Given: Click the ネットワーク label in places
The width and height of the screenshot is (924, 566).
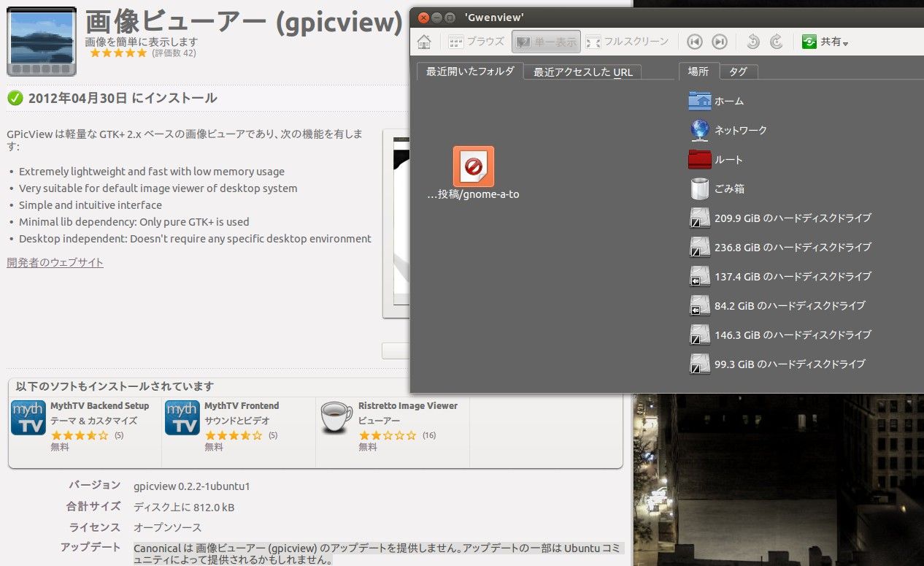Looking at the screenshot, I should coord(741,130).
